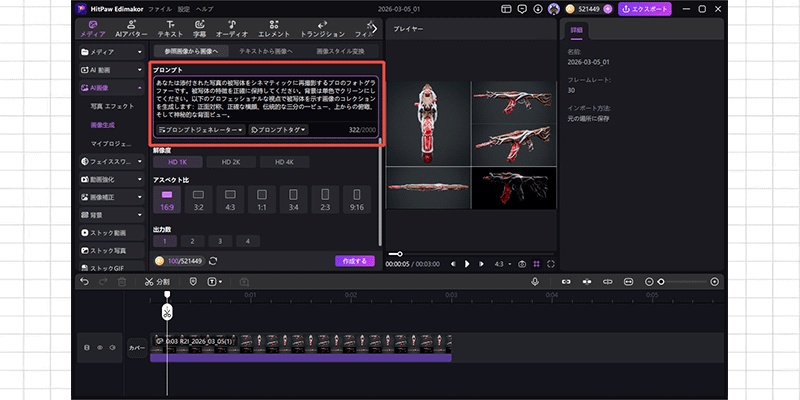Expand the フェイススワップ sidebar section
Viewport: 800px width, 400px height.
pyautogui.click(x=112, y=161)
